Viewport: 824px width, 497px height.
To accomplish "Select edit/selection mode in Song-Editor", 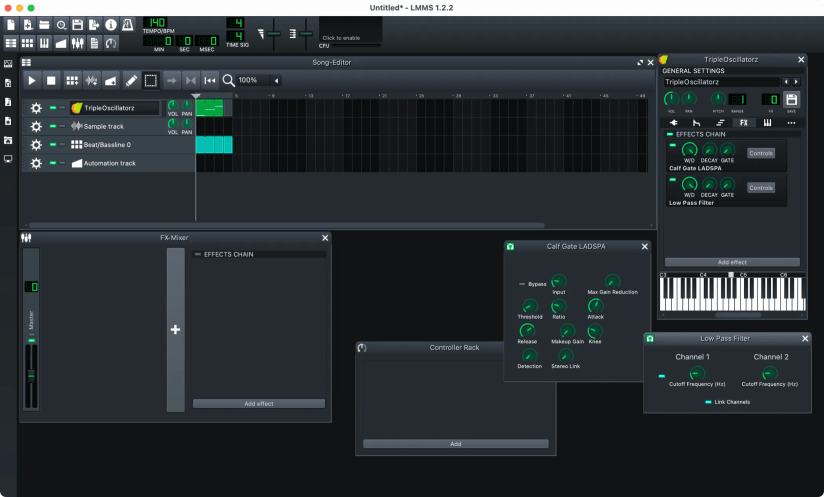I will coord(150,80).
